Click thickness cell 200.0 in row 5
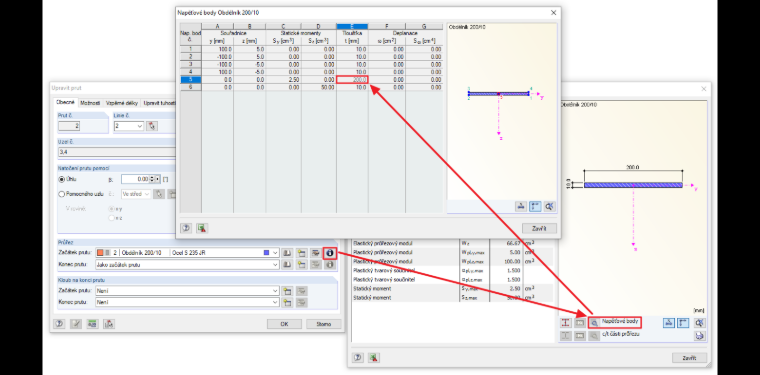This screenshot has height=375, width=760. pyautogui.click(x=352, y=79)
